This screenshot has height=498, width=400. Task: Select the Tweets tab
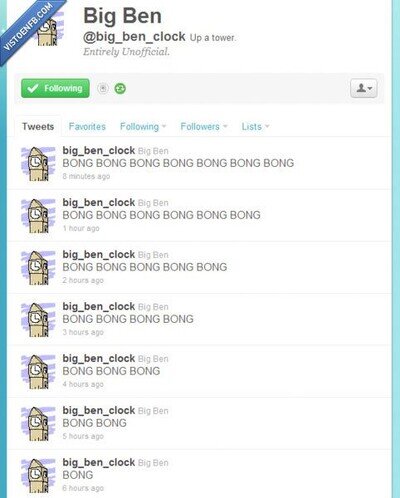coord(38,126)
